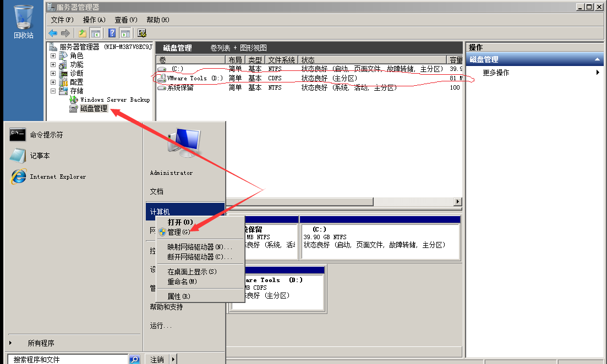Sort by the 布局 column header

(x=235, y=60)
